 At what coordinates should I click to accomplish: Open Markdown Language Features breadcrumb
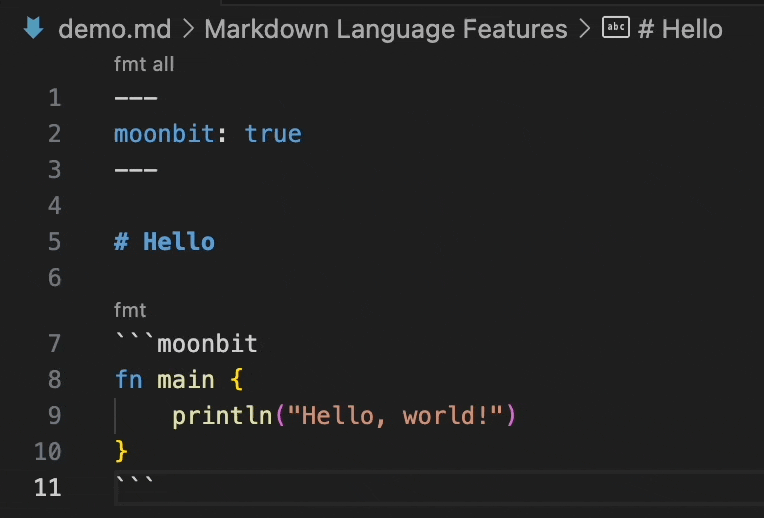point(386,29)
